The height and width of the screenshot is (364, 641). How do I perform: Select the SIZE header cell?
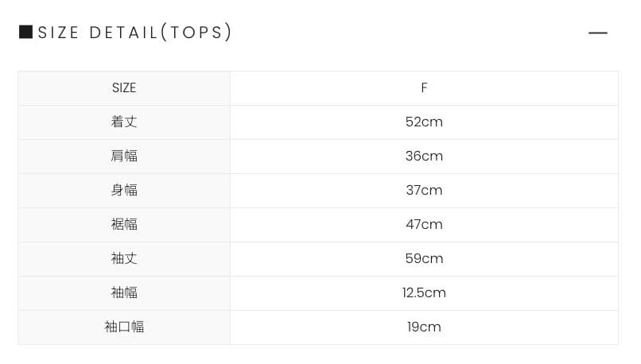(x=124, y=88)
